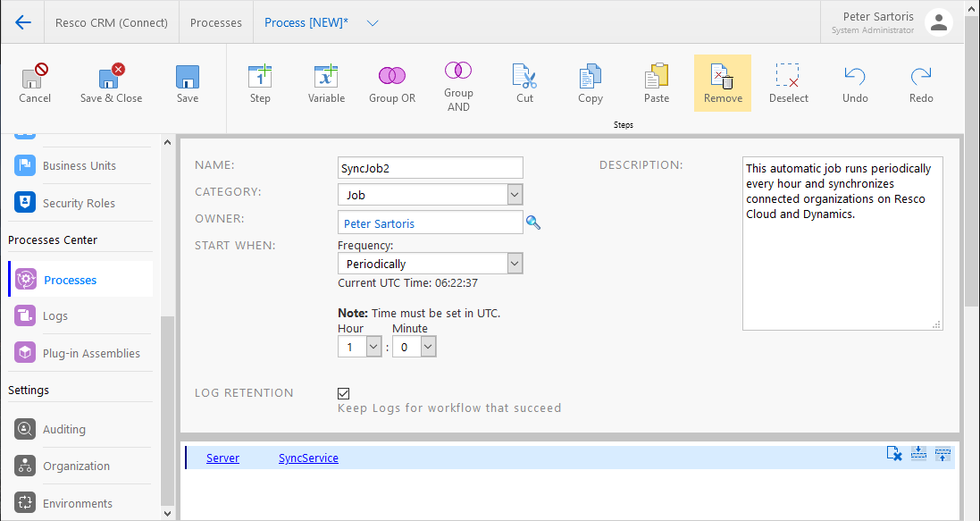
Task: Click Save & Close button
Action: tap(111, 83)
